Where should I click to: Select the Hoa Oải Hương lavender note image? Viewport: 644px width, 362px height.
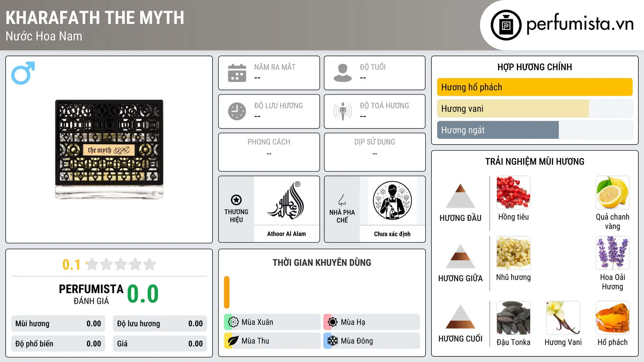pos(613,253)
